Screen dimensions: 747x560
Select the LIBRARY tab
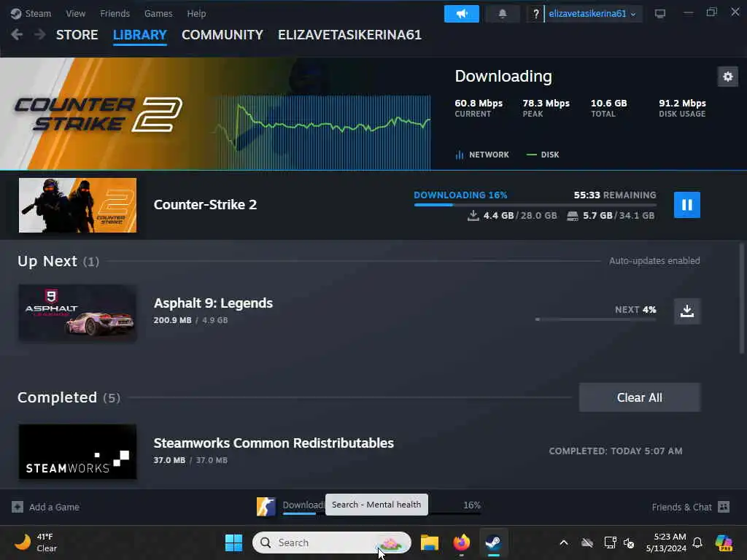139,35
